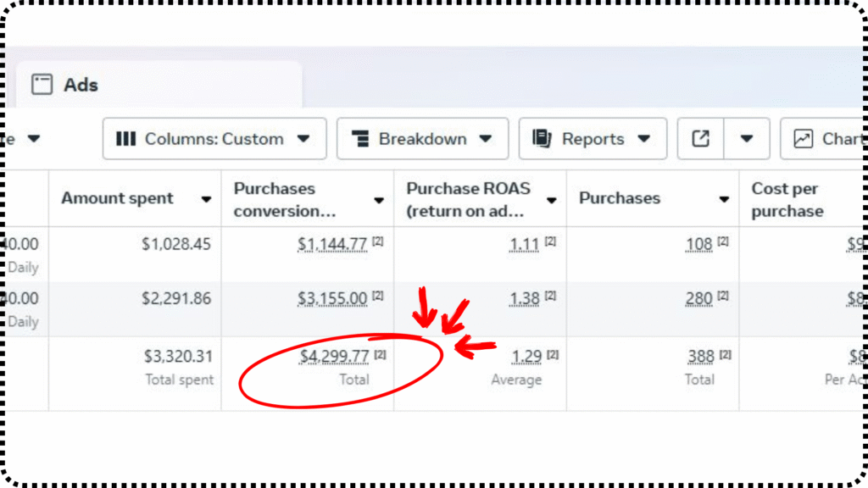868x488 pixels.
Task: Open the Reports dropdown caret
Action: coord(643,139)
